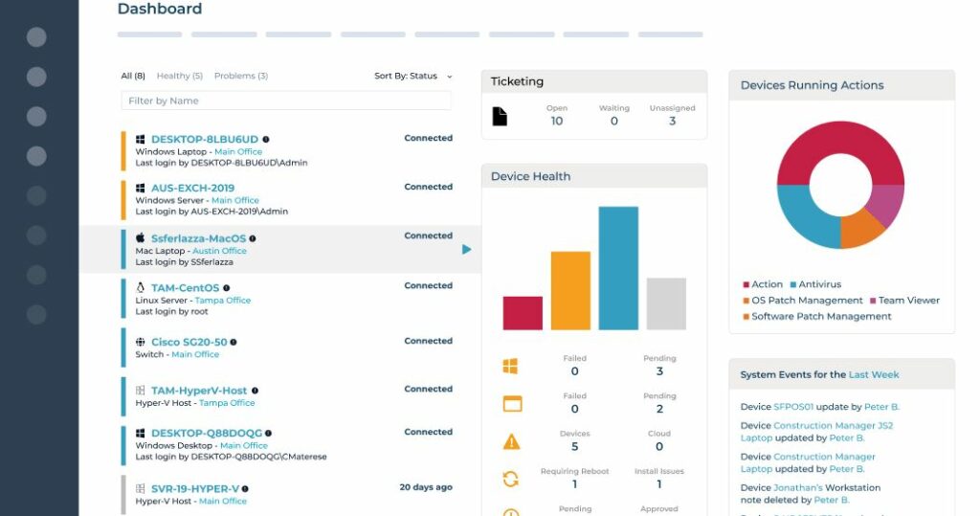Select the All (8) filter tab
Viewport: 980px width, 516px height.
coord(132,76)
